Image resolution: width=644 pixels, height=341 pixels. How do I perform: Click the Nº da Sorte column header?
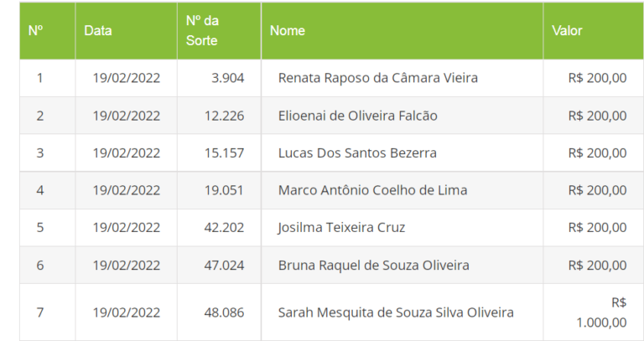202,30
